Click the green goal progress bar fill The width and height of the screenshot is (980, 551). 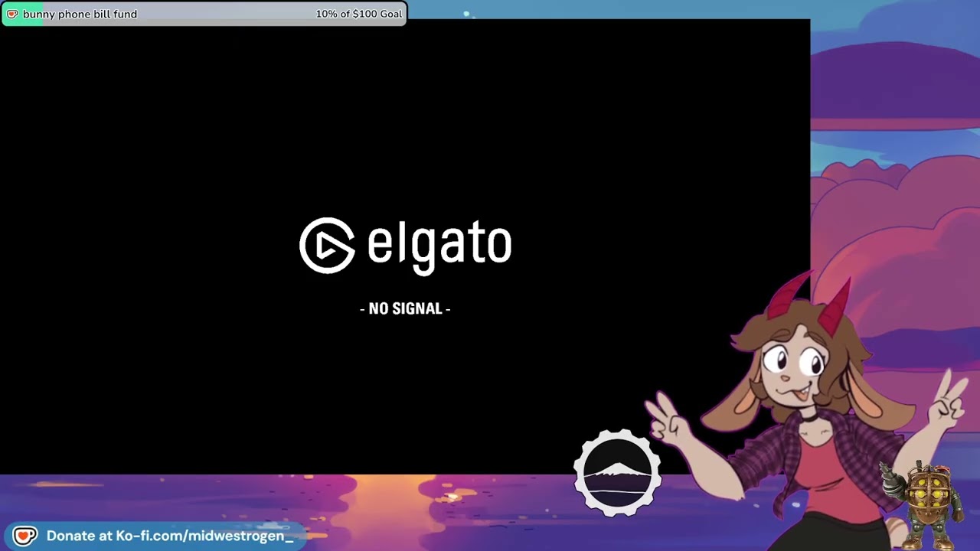click(23, 14)
